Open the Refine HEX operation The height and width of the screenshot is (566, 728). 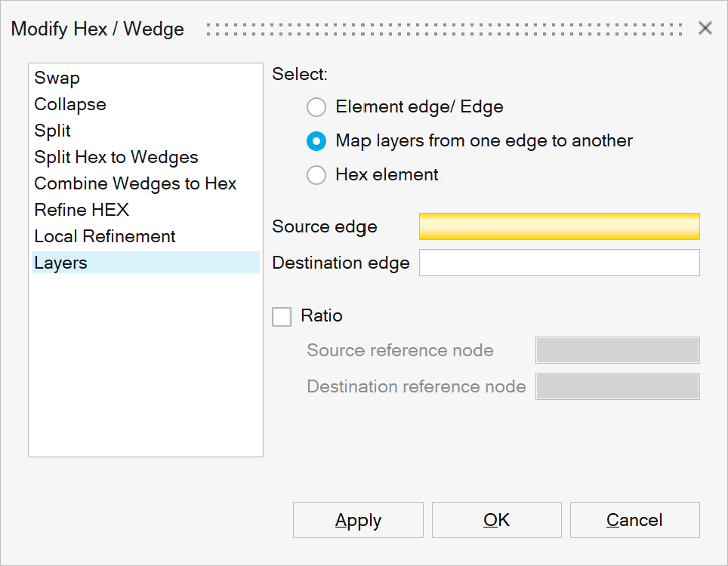(x=82, y=211)
